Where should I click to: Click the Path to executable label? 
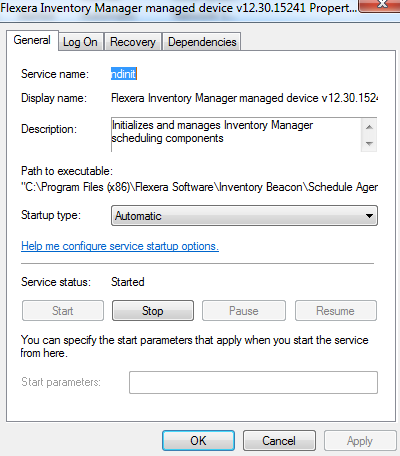tap(67, 171)
